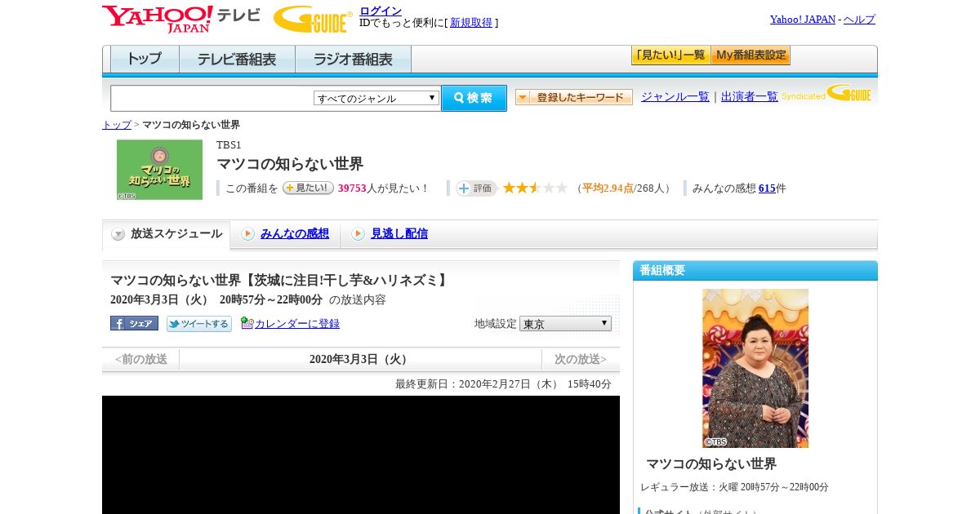Open the カレンダーに登録 link
Image resolution: width=980 pixels, height=514 pixels.
(x=297, y=324)
